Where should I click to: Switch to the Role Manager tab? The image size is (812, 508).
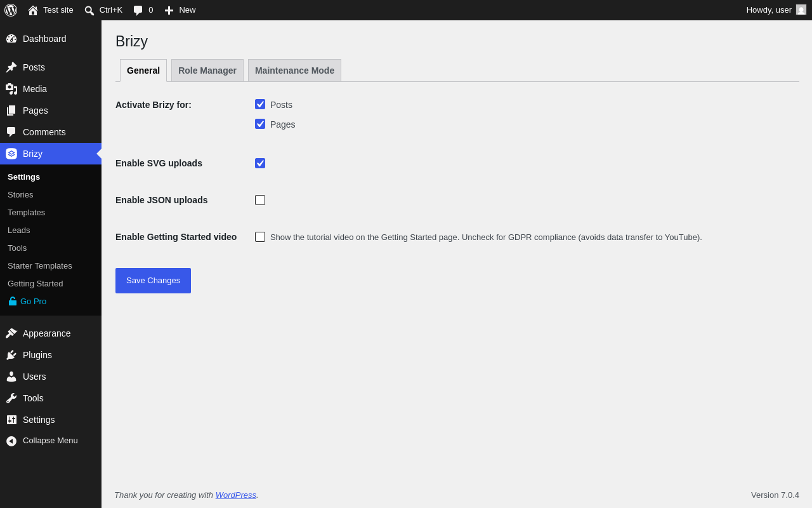pos(207,70)
